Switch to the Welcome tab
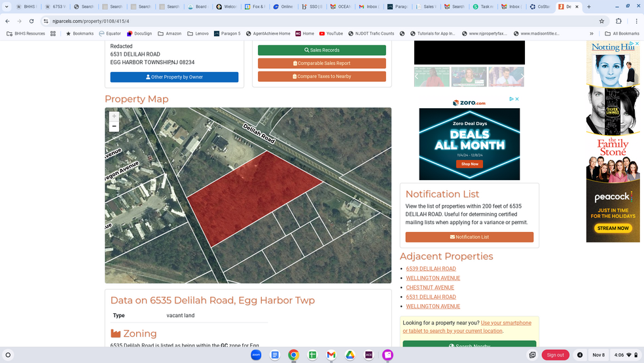Image resolution: width=644 pixels, height=363 pixels. (x=226, y=7)
